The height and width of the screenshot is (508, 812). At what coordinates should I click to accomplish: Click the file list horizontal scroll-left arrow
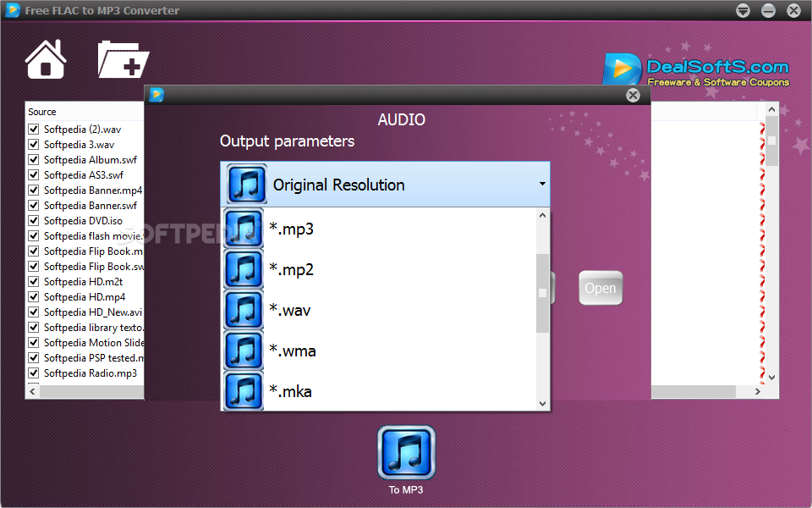pos(33,391)
